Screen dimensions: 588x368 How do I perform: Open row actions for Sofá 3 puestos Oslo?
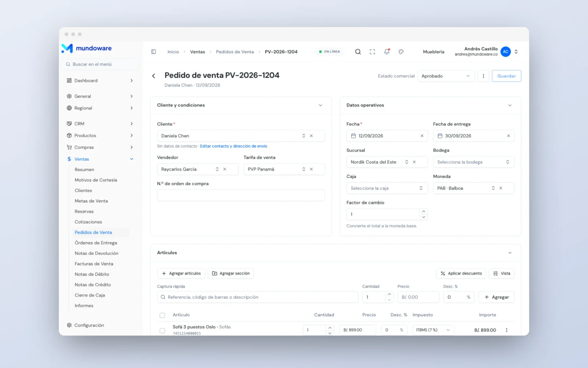coord(506,330)
